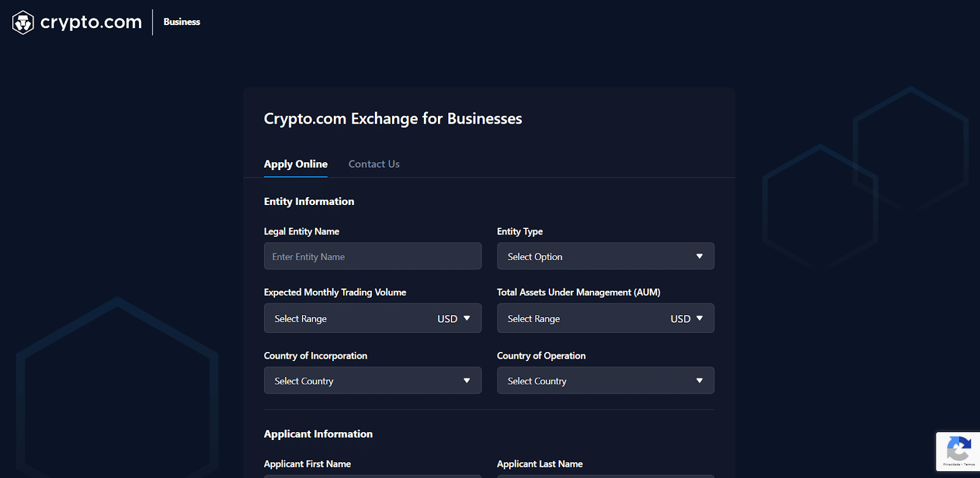
Task: Open the Entity Type Select Option dropdown
Action: 606,256
